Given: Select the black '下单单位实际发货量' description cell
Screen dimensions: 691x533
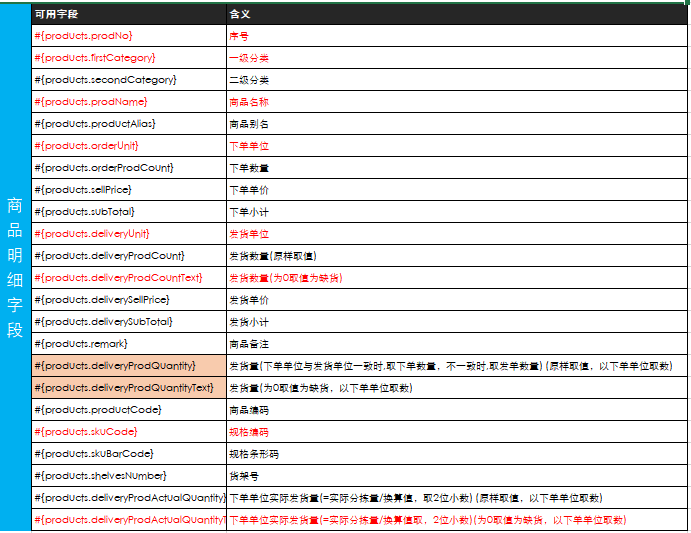Looking at the screenshot, I should [x=457, y=498].
